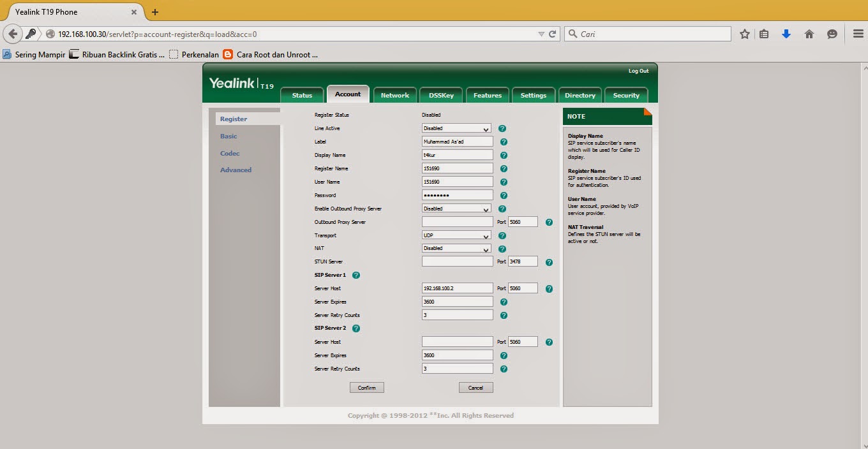Image resolution: width=868 pixels, height=449 pixels.
Task: Open the DSSKey tab
Action: (441, 95)
